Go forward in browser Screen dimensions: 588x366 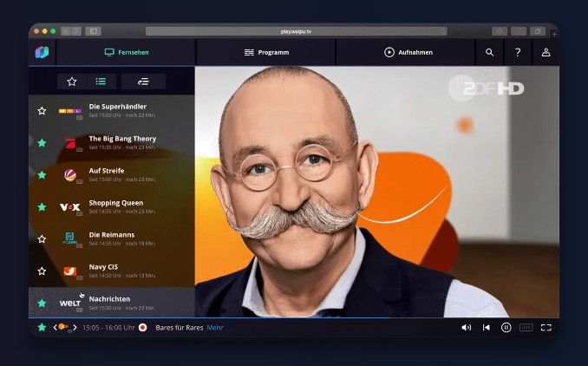(x=76, y=31)
